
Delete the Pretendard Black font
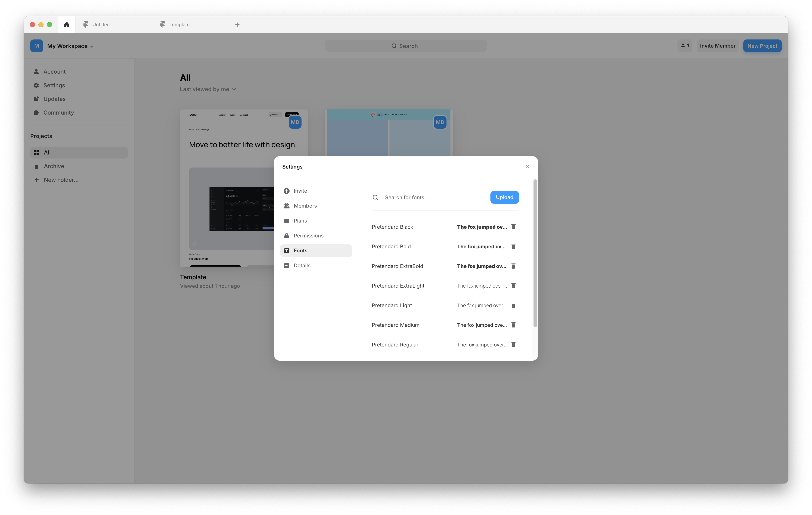pyautogui.click(x=513, y=227)
